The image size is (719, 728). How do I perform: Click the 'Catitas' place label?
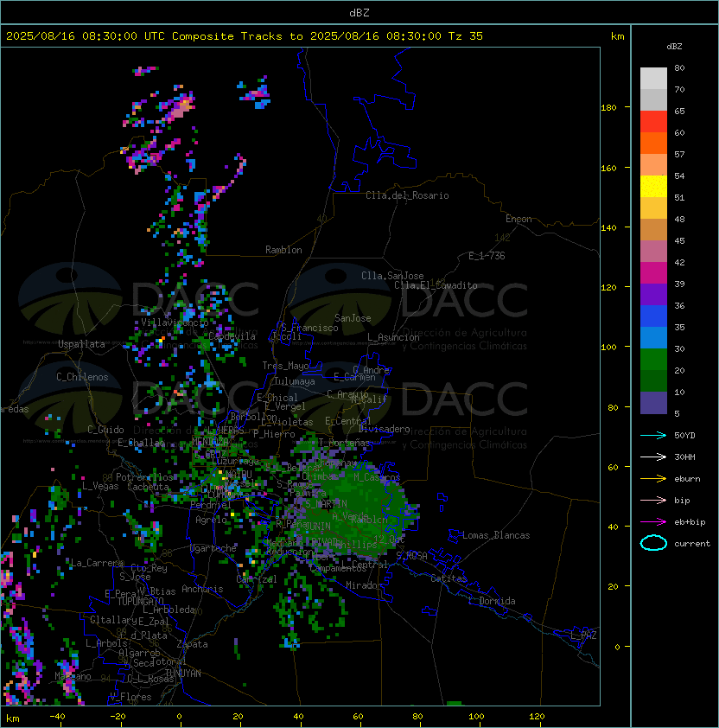coord(449,578)
